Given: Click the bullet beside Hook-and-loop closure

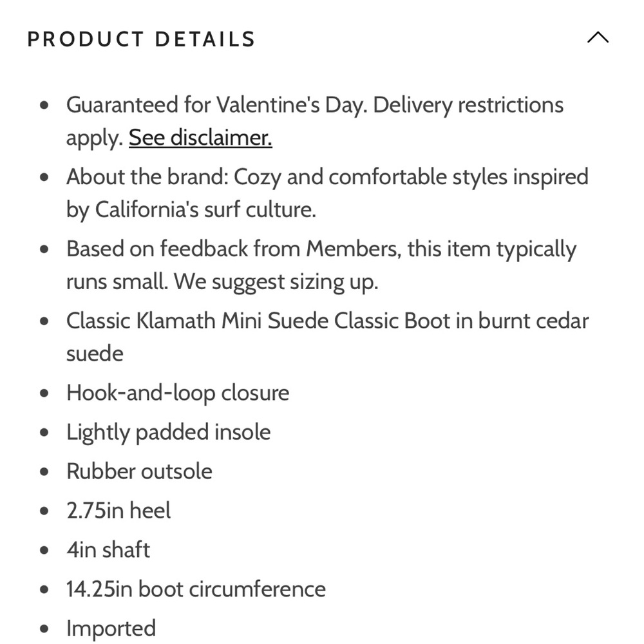Looking at the screenshot, I should coord(44,393).
